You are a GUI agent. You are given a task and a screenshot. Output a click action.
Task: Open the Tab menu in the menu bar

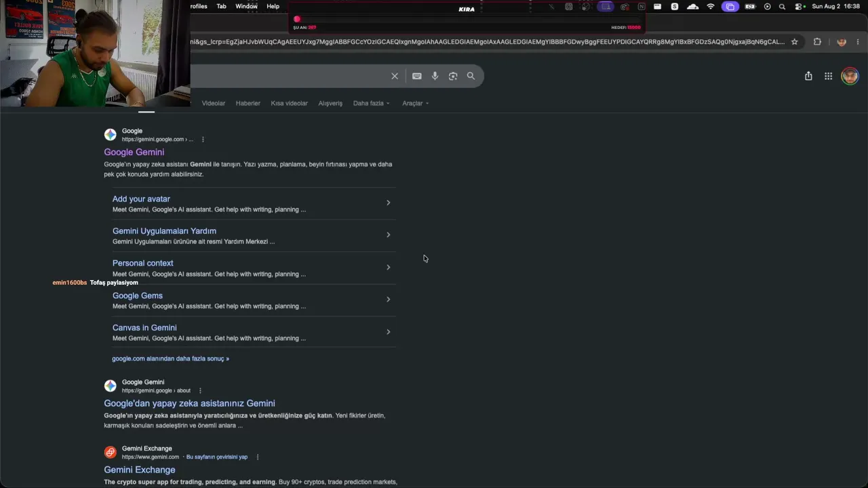pyautogui.click(x=222, y=6)
